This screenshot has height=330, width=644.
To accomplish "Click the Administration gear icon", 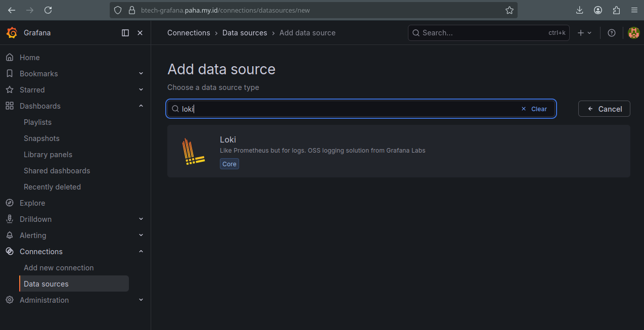I will tap(10, 300).
